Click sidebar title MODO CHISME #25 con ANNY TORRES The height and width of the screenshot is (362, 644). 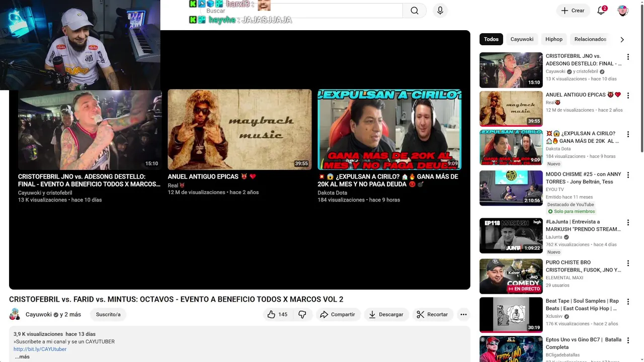pos(583,178)
